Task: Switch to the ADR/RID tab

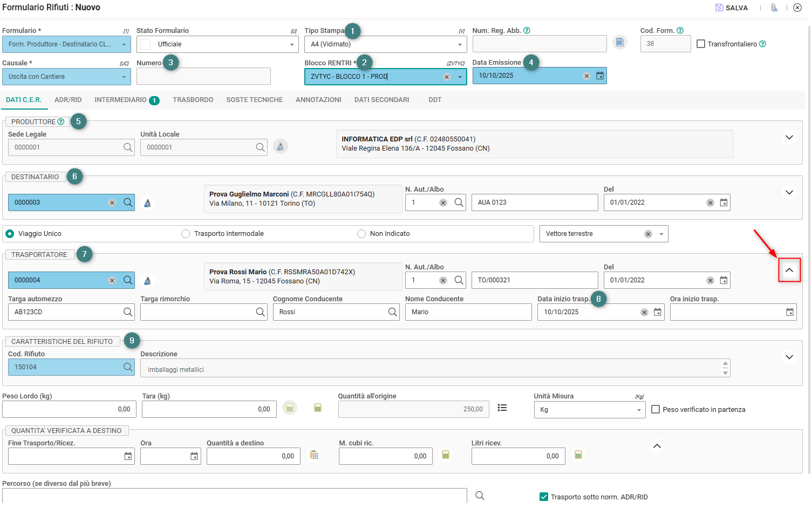Action: click(x=68, y=100)
